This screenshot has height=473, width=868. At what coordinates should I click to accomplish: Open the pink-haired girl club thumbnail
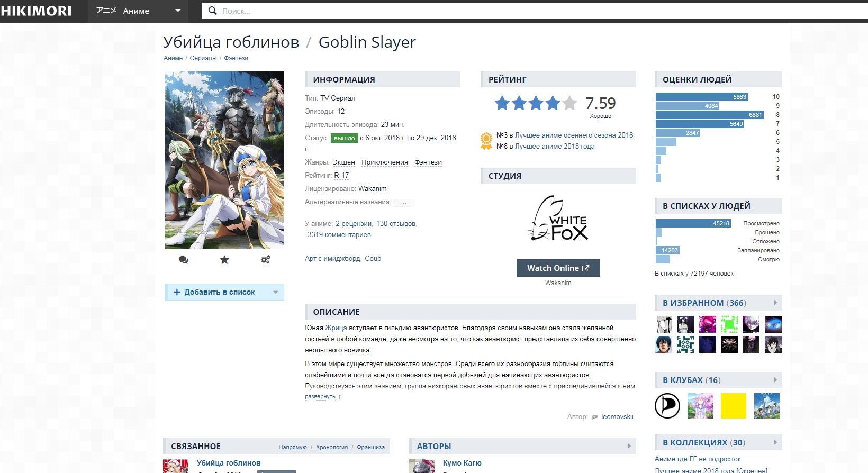pyautogui.click(x=701, y=406)
